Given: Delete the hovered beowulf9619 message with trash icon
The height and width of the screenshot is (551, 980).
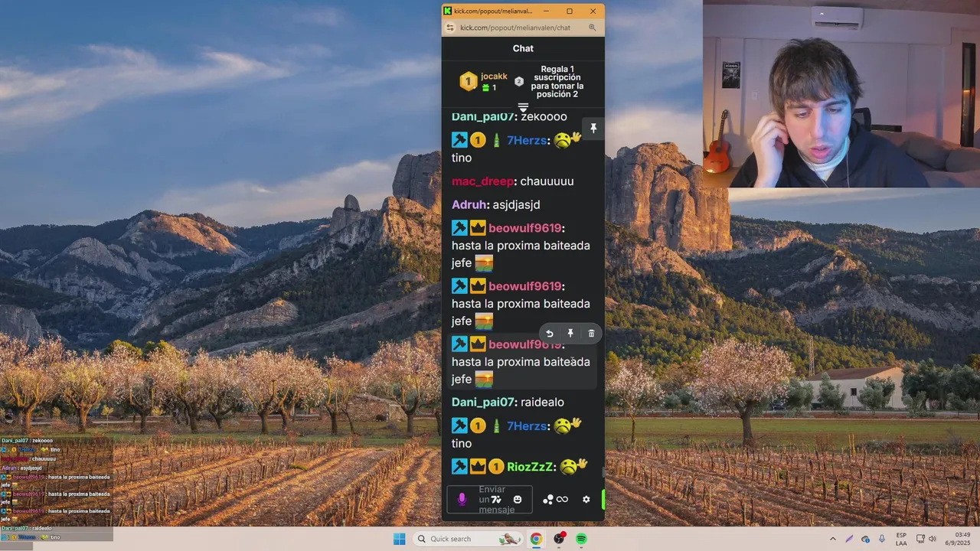Looking at the screenshot, I should pyautogui.click(x=591, y=334).
